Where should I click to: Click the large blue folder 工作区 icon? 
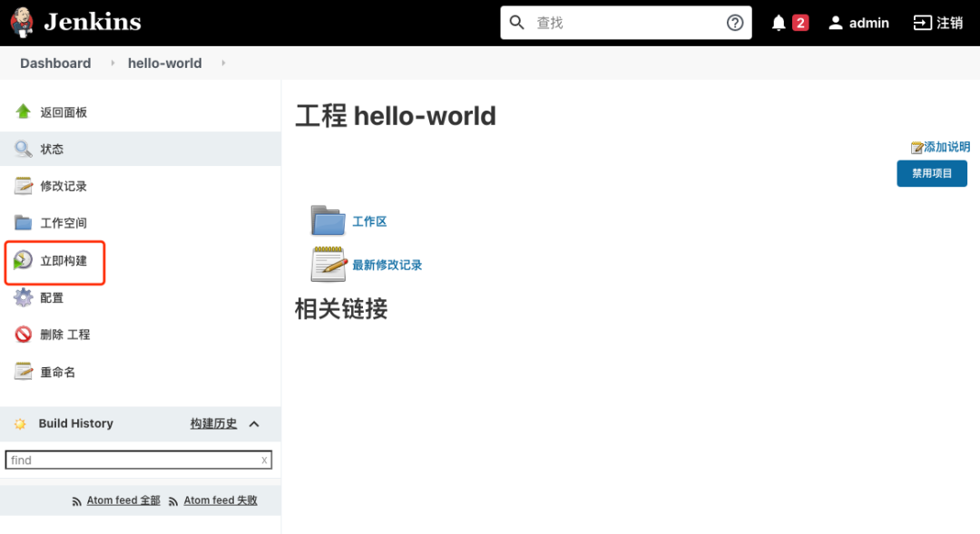(x=328, y=220)
